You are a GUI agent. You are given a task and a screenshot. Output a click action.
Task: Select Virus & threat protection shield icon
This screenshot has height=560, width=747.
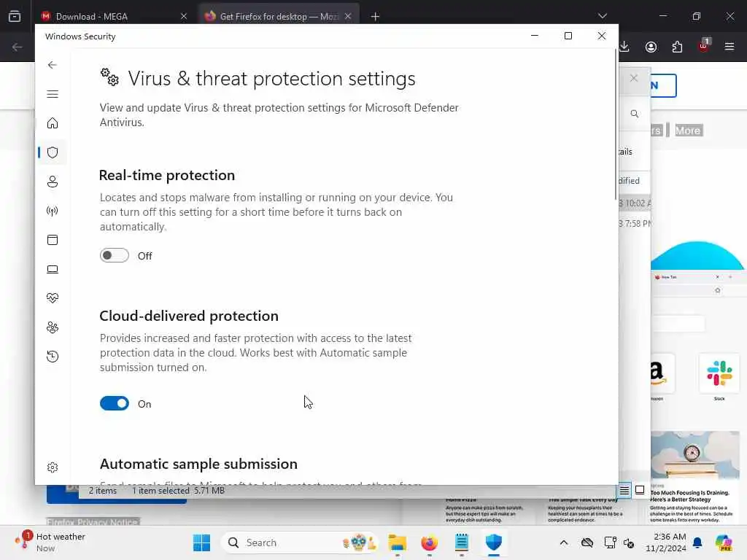click(x=53, y=152)
